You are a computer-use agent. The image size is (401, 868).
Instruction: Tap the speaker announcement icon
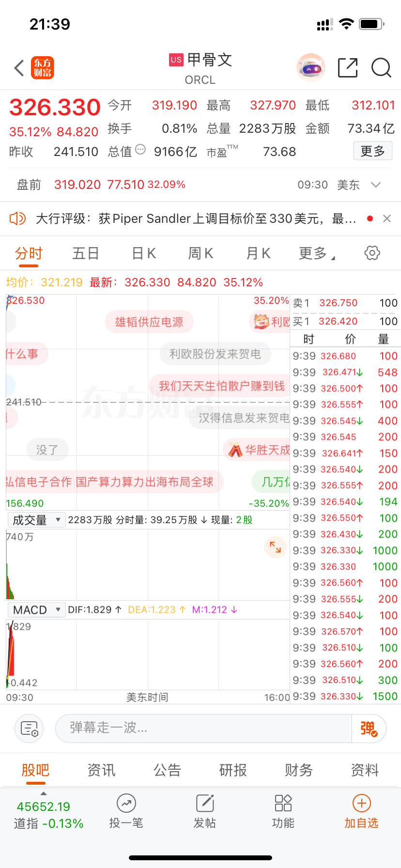(17, 218)
